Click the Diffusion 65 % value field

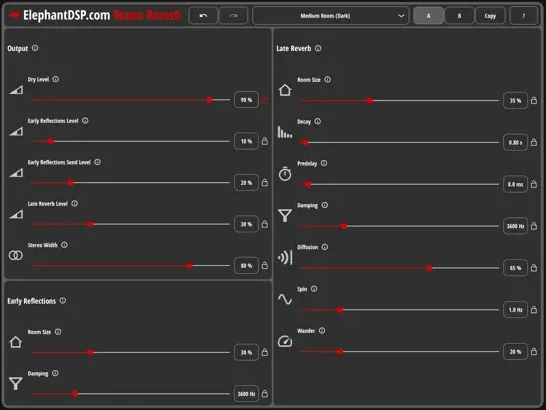click(x=515, y=268)
